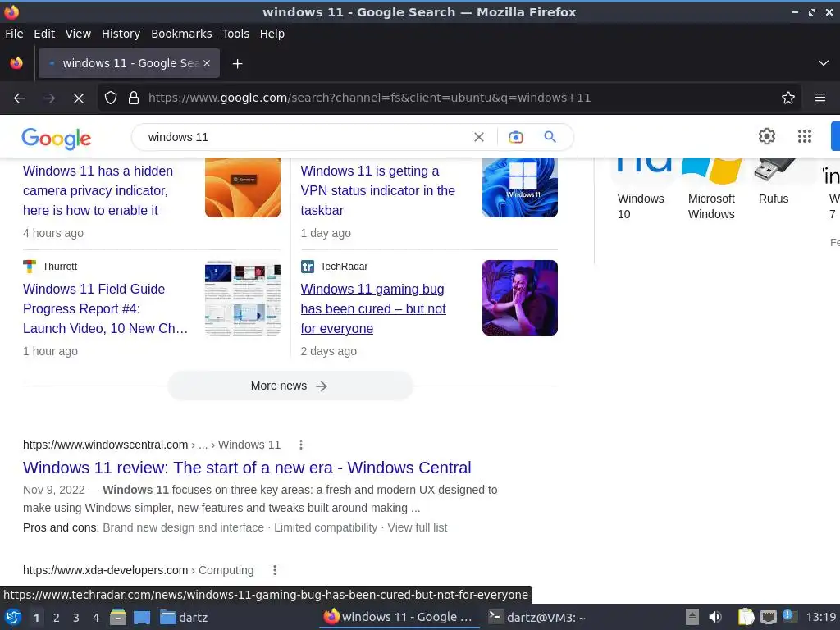Viewport: 840px width, 630px height.
Task: Open the clipboard manager tray icon
Action: pyautogui.click(x=746, y=617)
